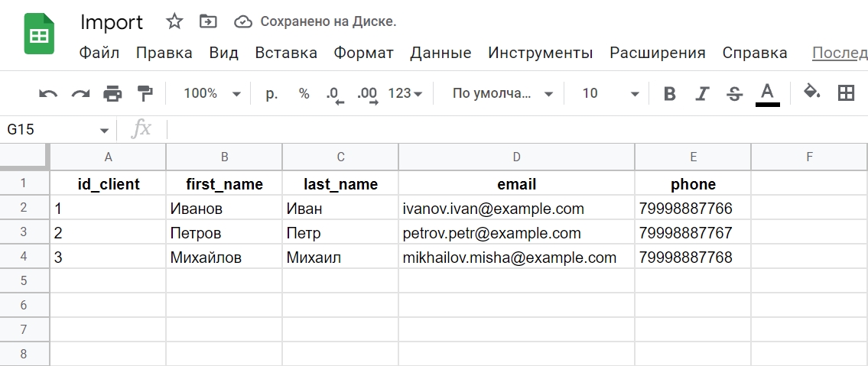
Task: Click the Undo arrow icon
Action: (48, 93)
